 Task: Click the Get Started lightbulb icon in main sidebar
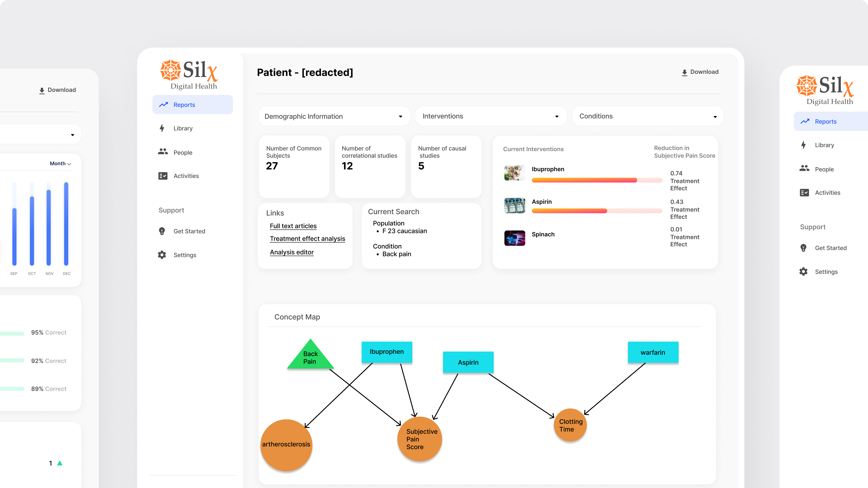[x=162, y=231]
